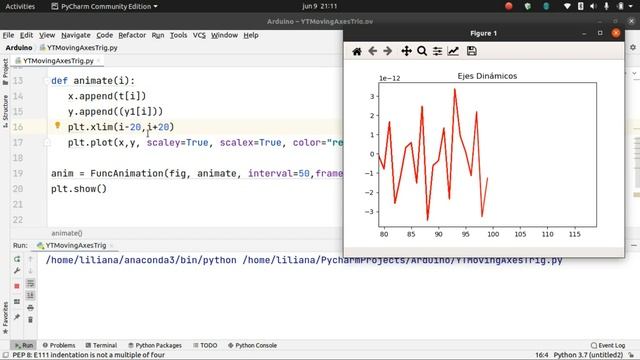Open Configure subplots sliders icon
This screenshot has width=640, height=360.
[438, 51]
